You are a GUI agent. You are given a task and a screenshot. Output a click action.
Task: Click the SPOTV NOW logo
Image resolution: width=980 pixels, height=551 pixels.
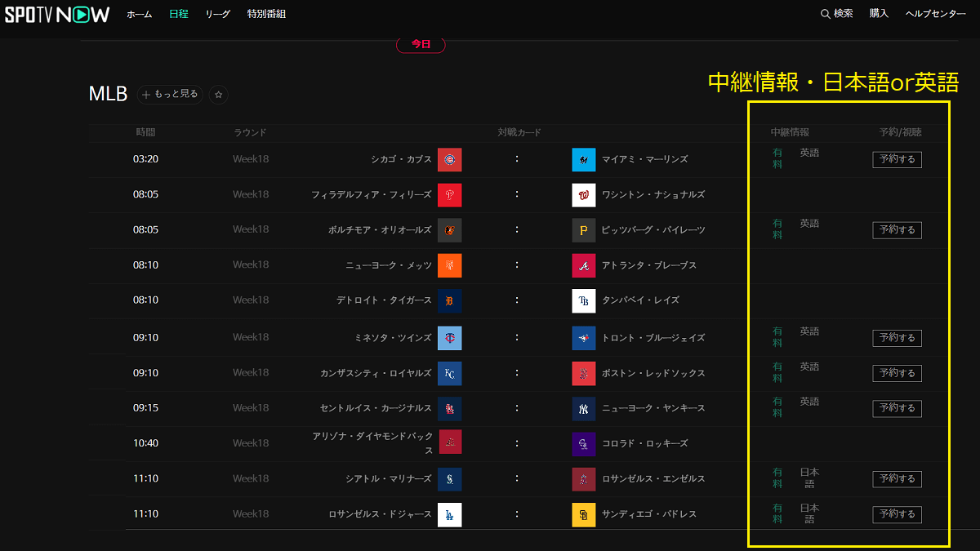[x=57, y=14]
